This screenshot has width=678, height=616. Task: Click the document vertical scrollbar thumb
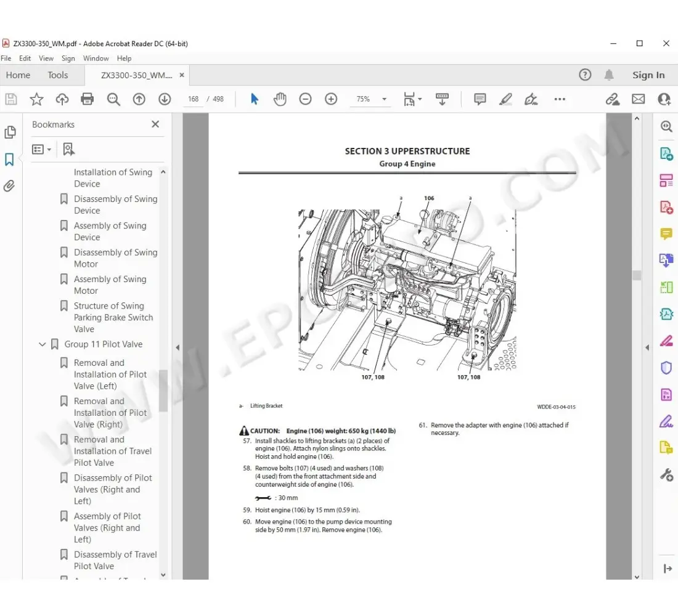click(x=637, y=275)
